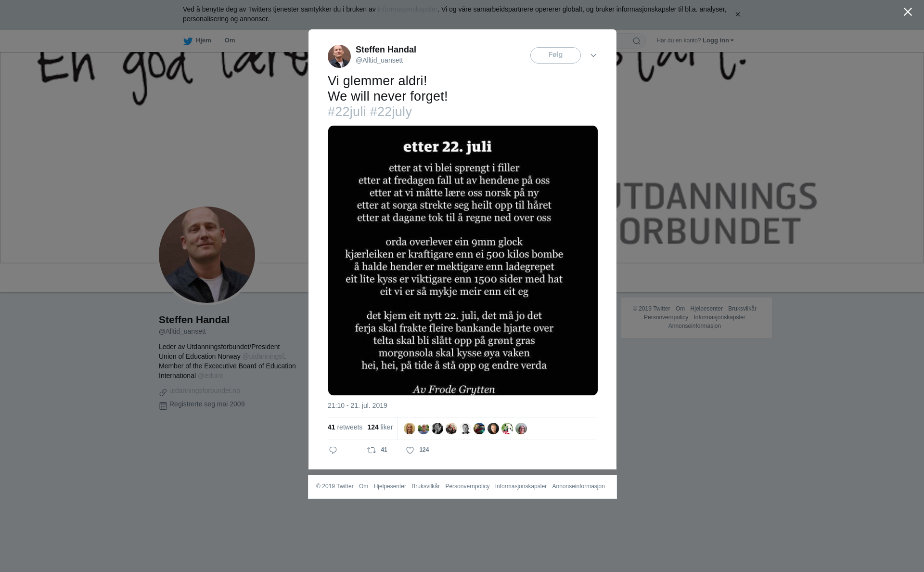
Task: Open the Logg inn dropdown
Action: click(718, 40)
